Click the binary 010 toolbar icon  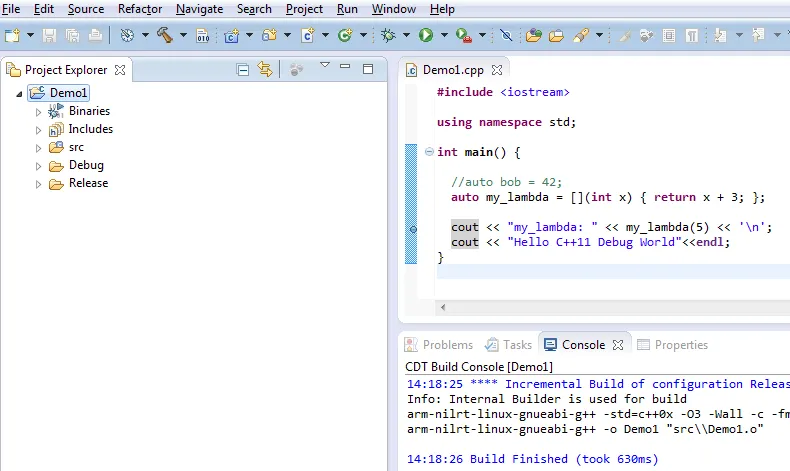tap(203, 36)
